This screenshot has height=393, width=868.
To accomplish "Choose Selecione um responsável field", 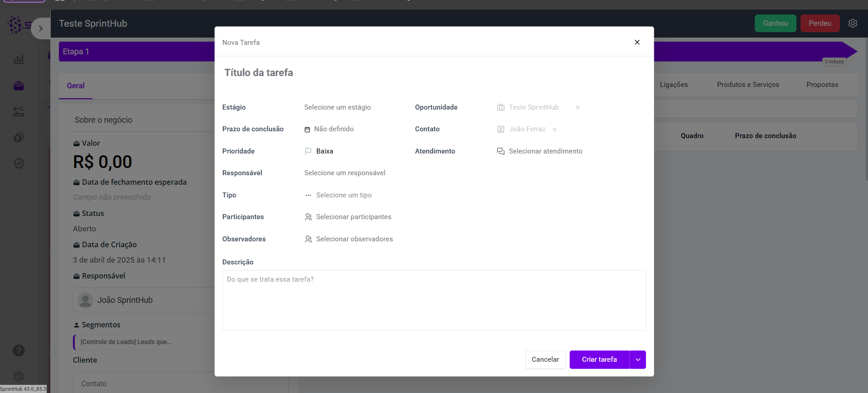I will [345, 173].
